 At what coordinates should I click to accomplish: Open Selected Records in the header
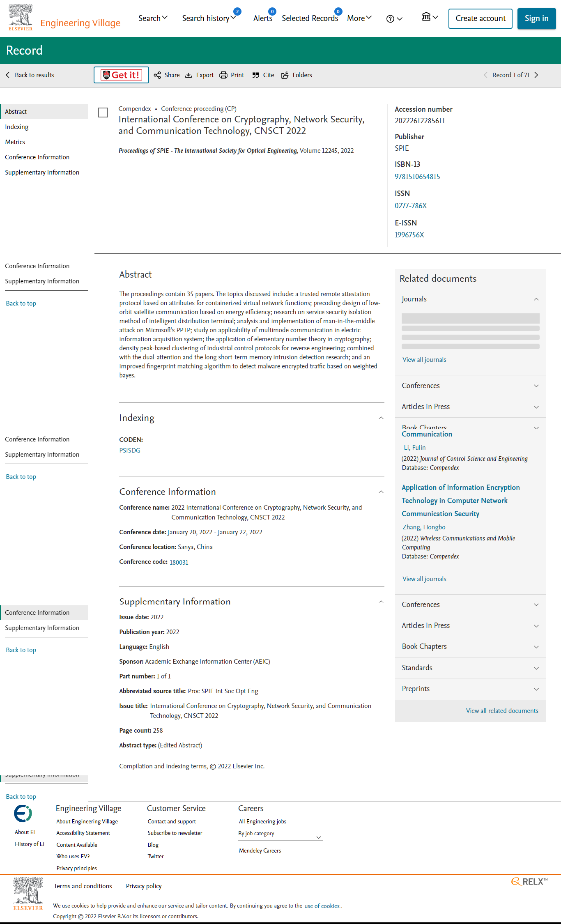coord(310,18)
